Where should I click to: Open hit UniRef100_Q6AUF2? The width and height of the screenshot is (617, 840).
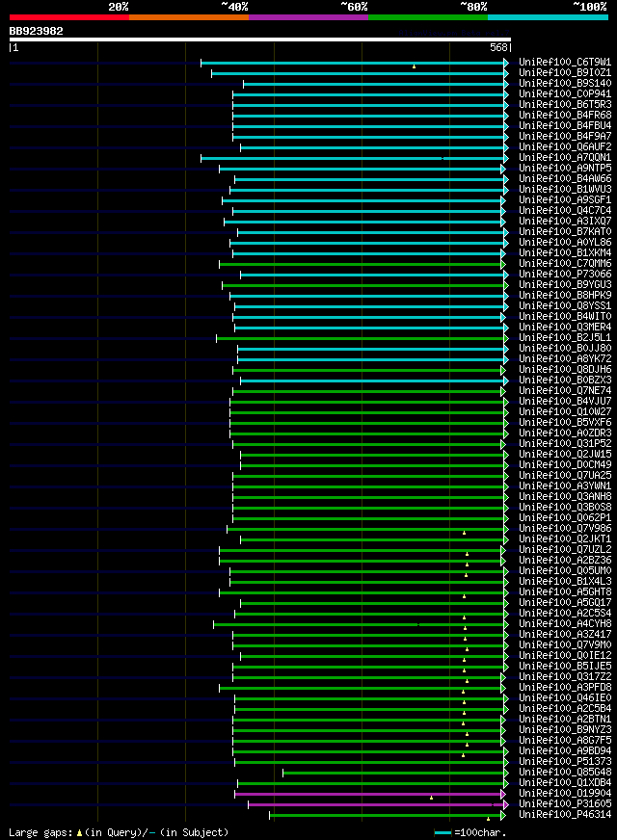565,146
